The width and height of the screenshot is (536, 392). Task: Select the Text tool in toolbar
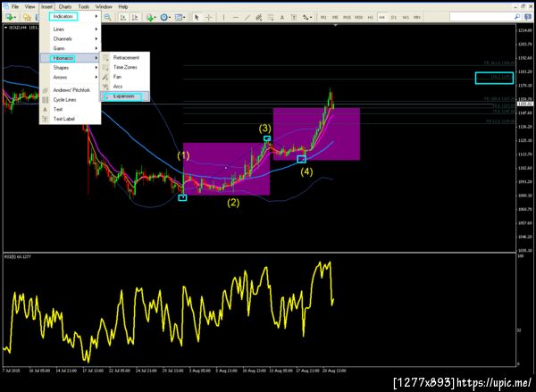(x=282, y=17)
